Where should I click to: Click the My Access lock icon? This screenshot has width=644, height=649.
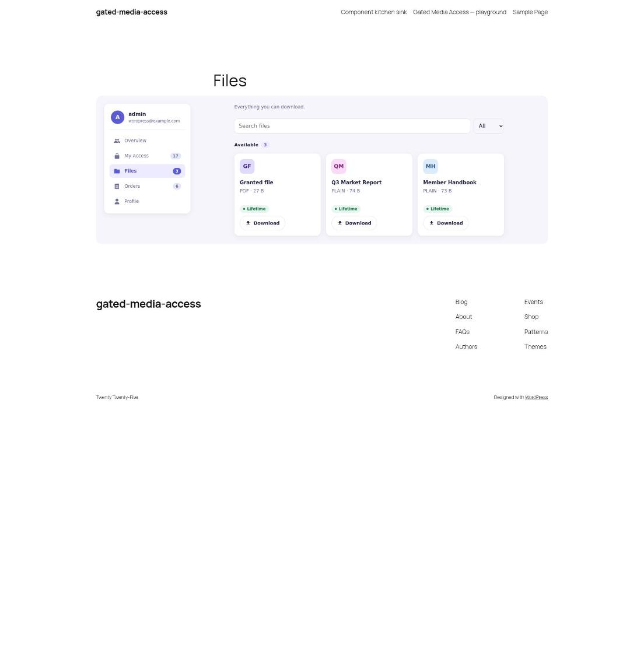point(117,156)
